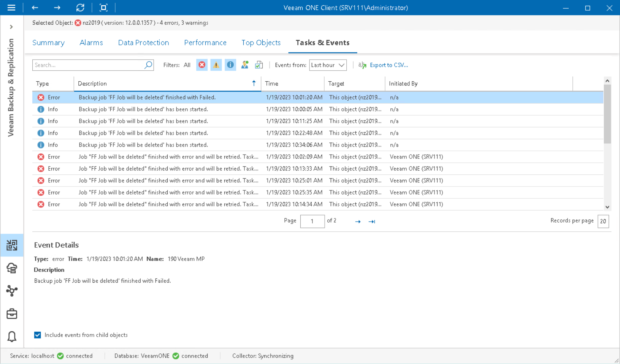Click the back navigation arrow icon
The image size is (620, 364).
(35, 8)
